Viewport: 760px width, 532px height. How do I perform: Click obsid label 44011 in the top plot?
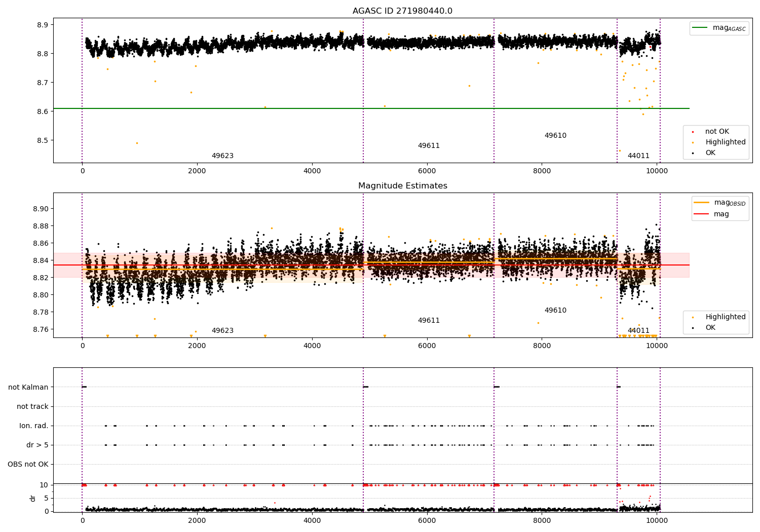[638, 156]
